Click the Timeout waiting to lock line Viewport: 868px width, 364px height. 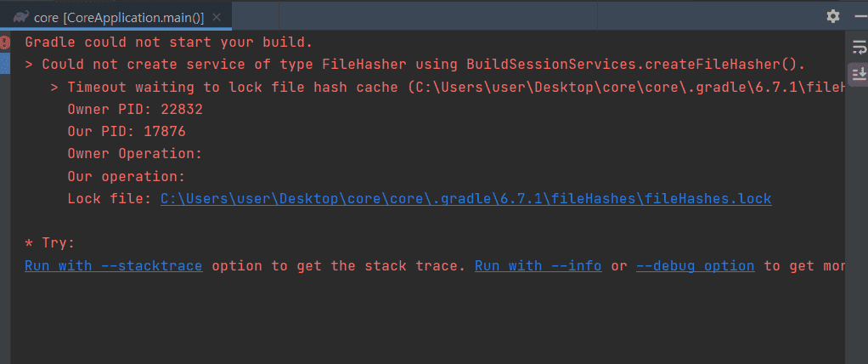448,87
